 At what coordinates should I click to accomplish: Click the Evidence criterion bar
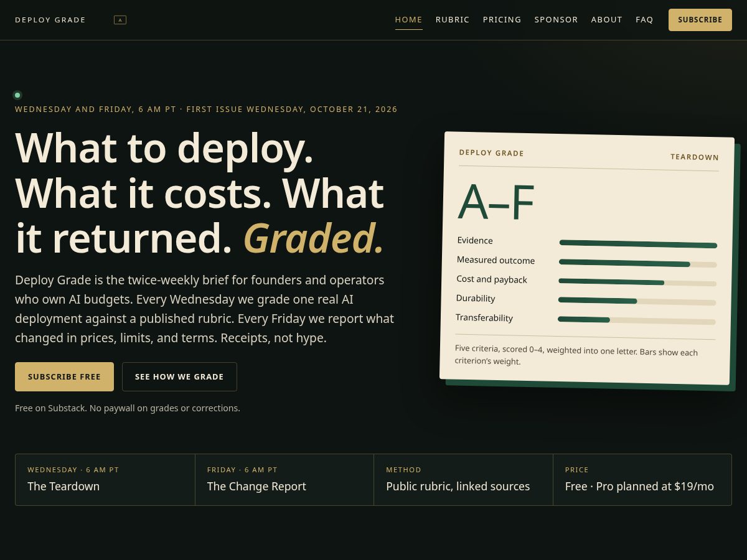[x=638, y=244]
